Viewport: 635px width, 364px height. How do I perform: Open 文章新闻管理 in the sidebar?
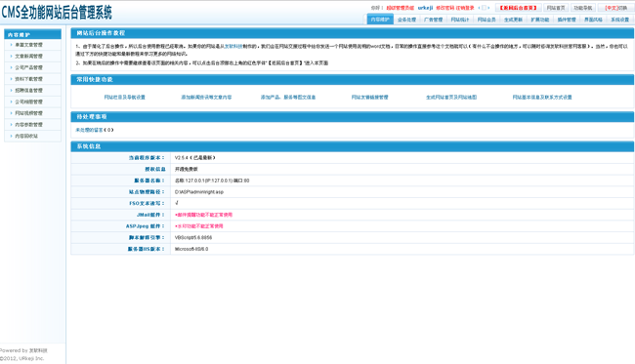pos(32,57)
